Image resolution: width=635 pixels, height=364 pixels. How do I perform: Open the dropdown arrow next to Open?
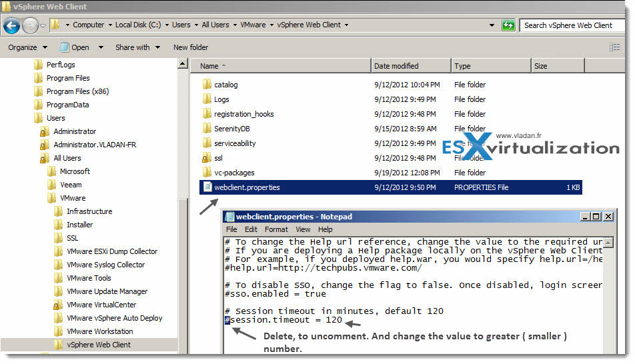(101, 47)
